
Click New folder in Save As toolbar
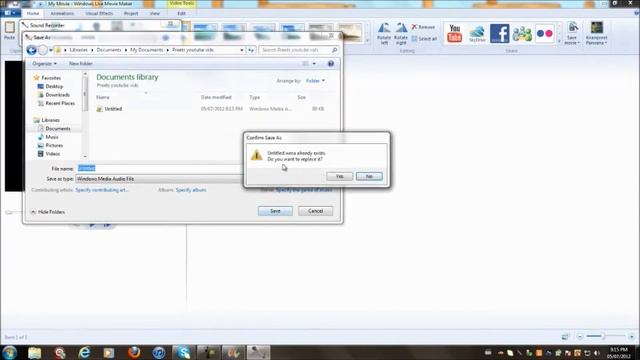pyautogui.click(x=80, y=64)
